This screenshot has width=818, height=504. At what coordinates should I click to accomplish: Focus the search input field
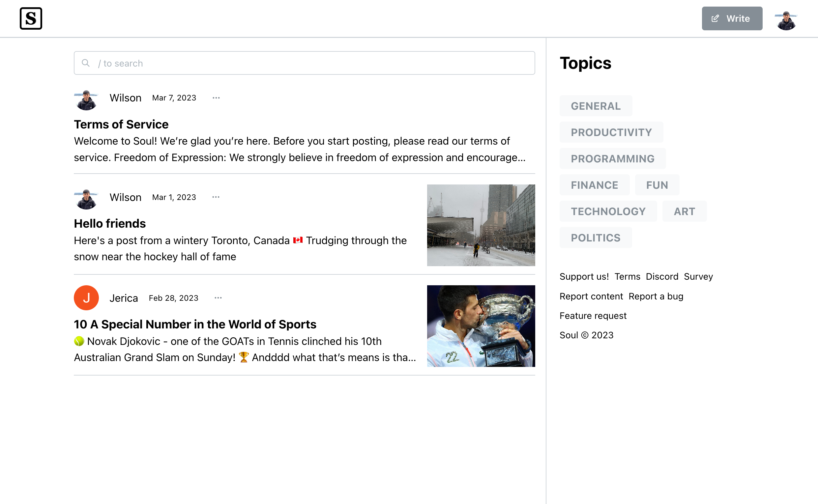(x=304, y=63)
